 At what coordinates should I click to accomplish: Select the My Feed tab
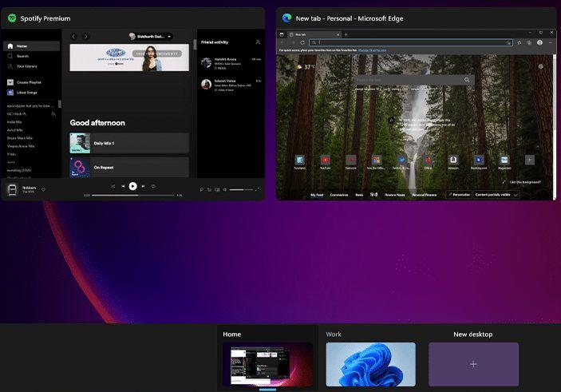pyautogui.click(x=317, y=195)
